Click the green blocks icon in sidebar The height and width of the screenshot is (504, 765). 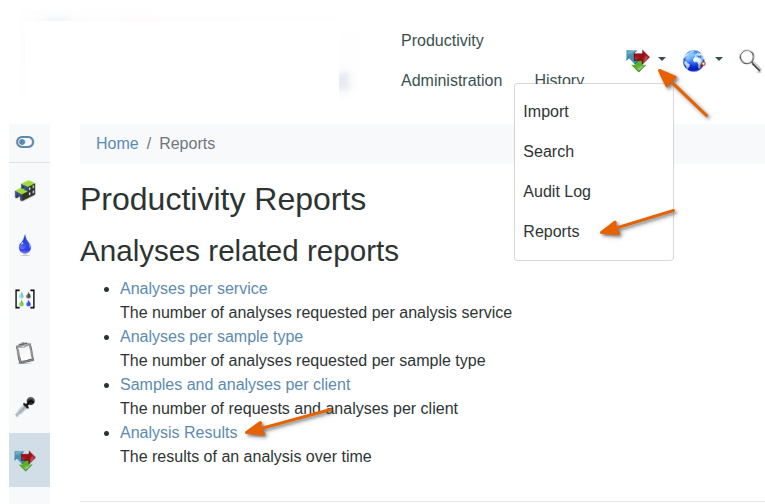pos(26,190)
